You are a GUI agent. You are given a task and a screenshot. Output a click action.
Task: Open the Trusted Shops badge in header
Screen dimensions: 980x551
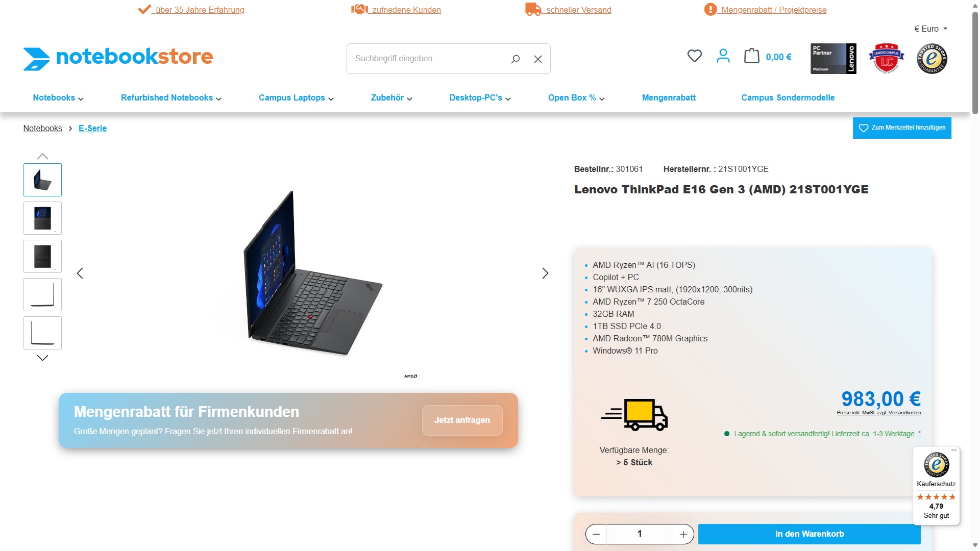tap(932, 59)
